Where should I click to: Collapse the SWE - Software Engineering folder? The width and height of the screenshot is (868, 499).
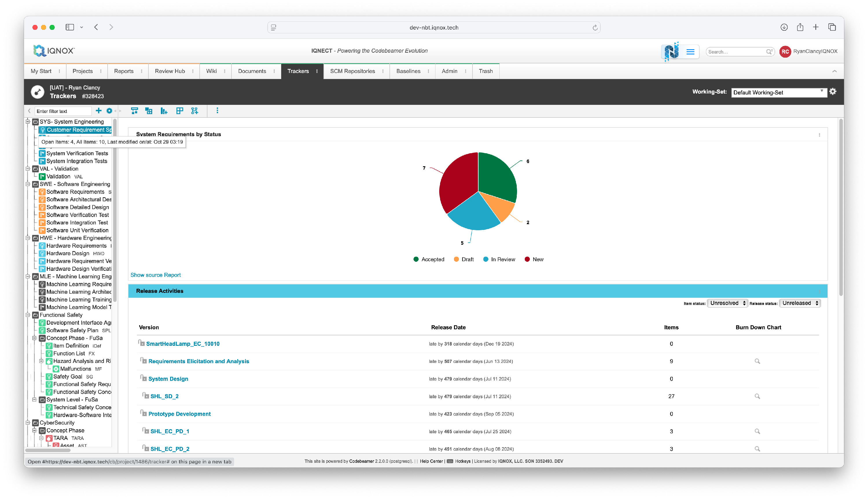(28, 184)
